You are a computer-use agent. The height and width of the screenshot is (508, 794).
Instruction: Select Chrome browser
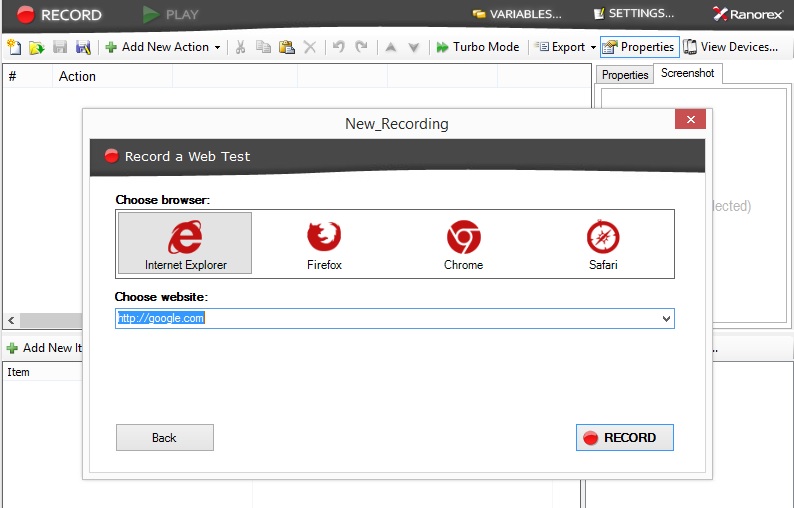click(463, 244)
